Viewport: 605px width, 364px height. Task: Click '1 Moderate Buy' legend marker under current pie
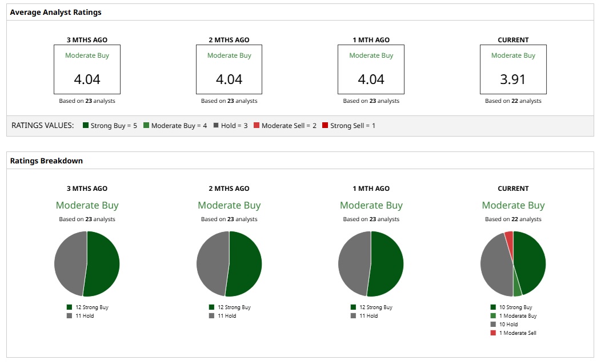pyautogui.click(x=493, y=316)
